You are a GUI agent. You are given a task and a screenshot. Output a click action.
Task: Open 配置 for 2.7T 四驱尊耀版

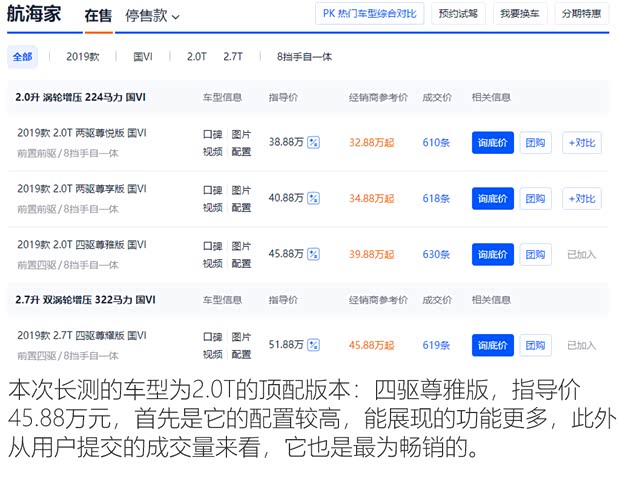(241, 354)
